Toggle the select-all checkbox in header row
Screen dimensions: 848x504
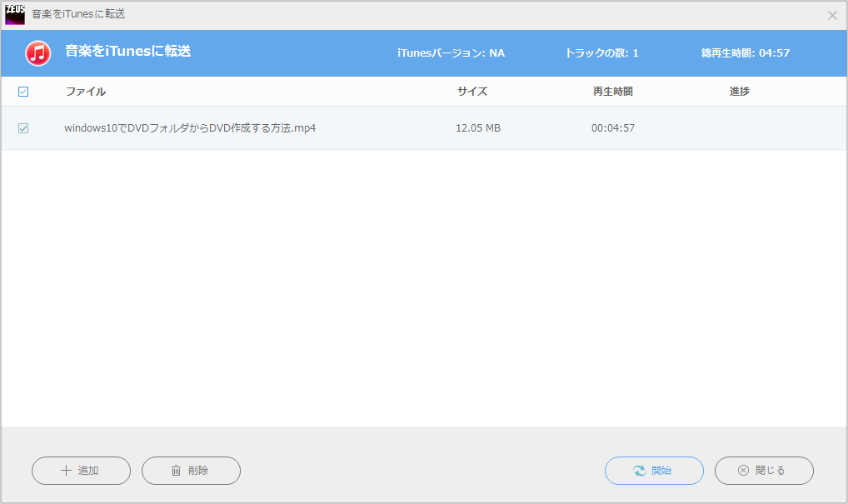pyautogui.click(x=23, y=92)
